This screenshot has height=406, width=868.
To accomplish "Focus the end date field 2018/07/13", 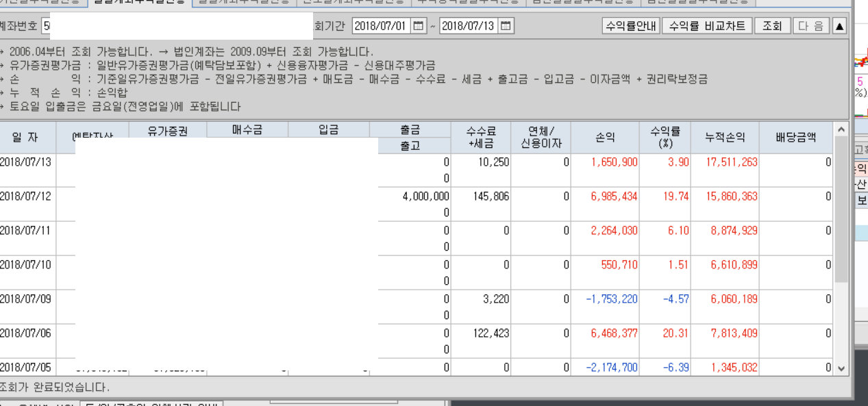I will pos(468,26).
